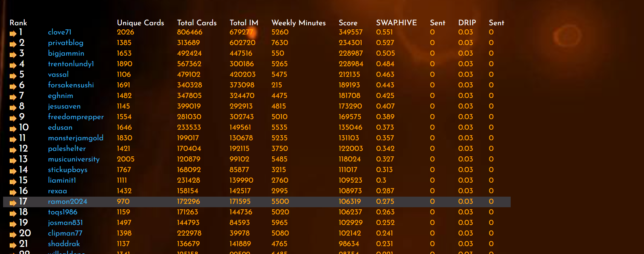Click the arrow icon beside rank 16
The width and height of the screenshot is (644, 254).
click(13, 193)
